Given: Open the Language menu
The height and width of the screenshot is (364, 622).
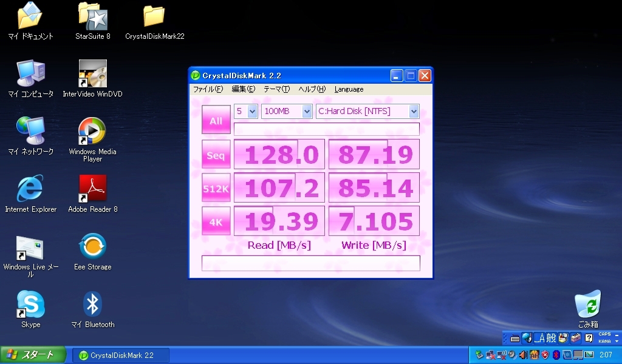Looking at the screenshot, I should (349, 89).
